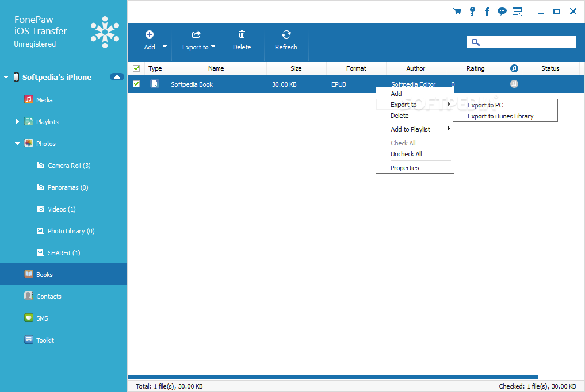Click the Toolkit box icon
585x392 pixels.
[28, 340]
